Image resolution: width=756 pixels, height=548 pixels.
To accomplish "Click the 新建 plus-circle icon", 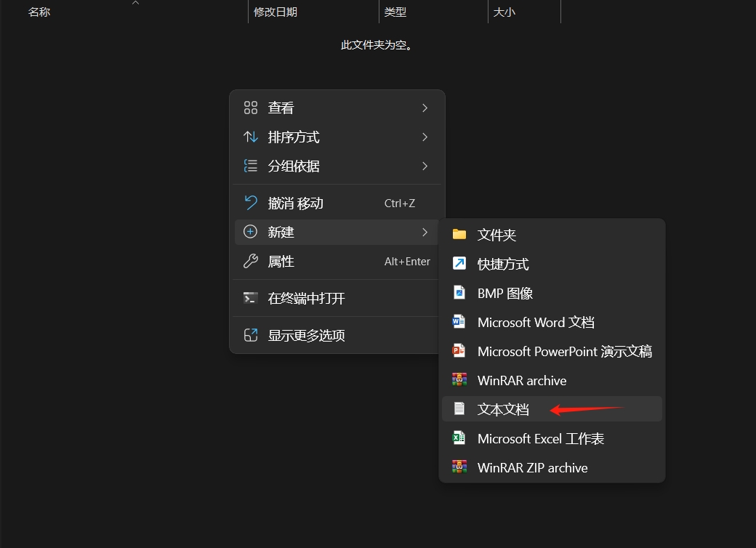I will pyautogui.click(x=251, y=232).
